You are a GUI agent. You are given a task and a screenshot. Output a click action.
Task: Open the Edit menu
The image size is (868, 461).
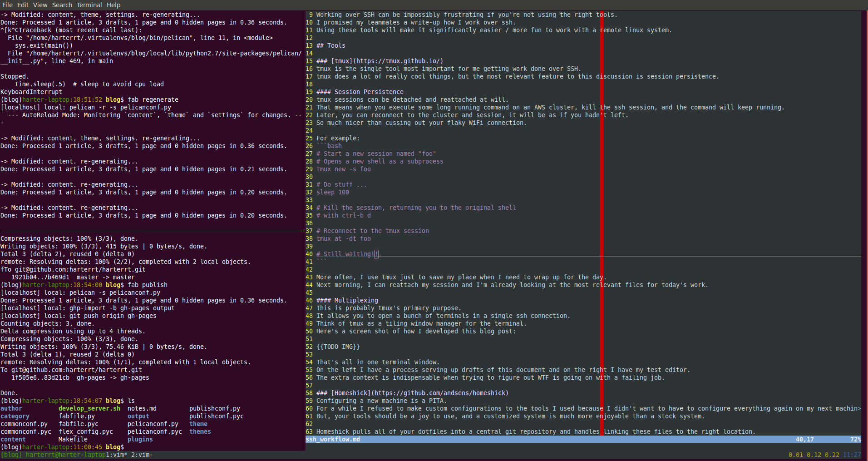(x=23, y=5)
